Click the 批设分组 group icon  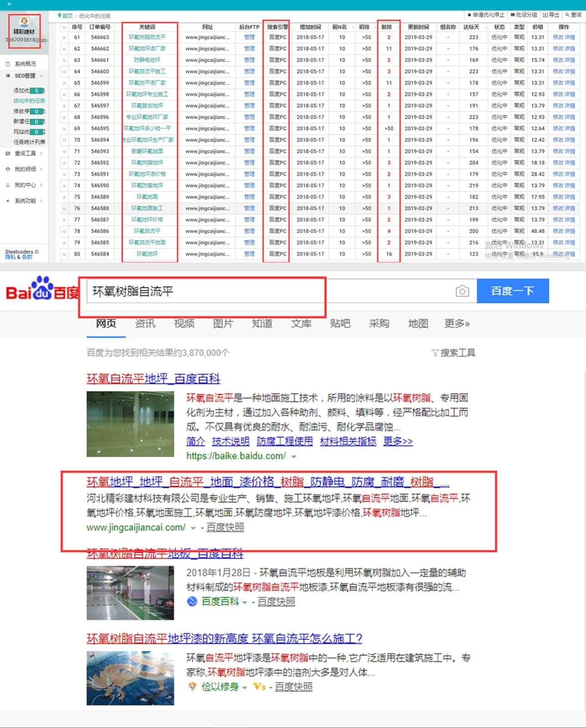(x=513, y=15)
